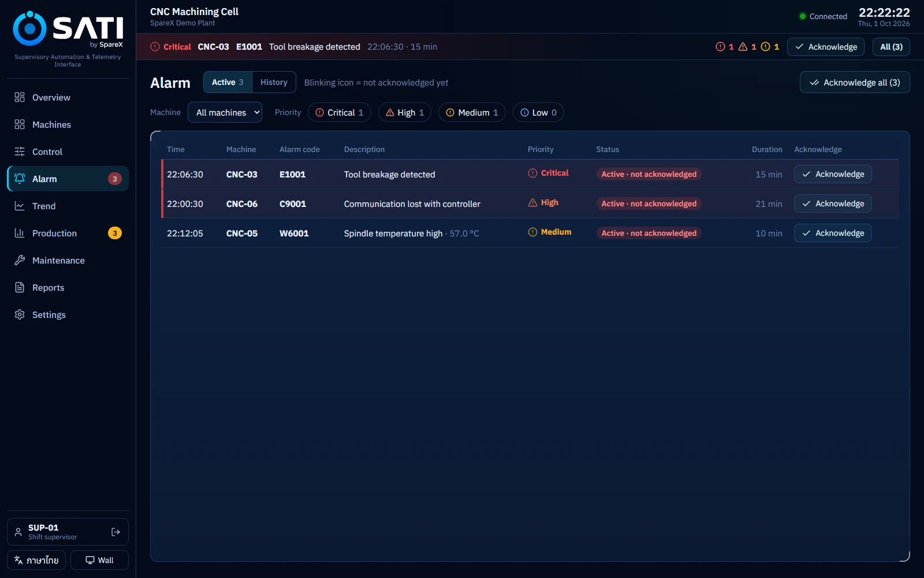
Task: Click the Trend chart icon in the sidebar
Action: click(x=20, y=206)
